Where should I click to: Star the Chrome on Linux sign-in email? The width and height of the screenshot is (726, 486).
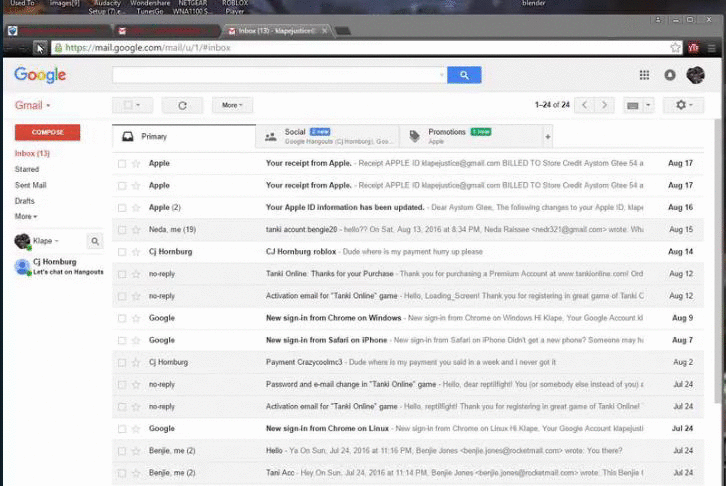tap(136, 429)
